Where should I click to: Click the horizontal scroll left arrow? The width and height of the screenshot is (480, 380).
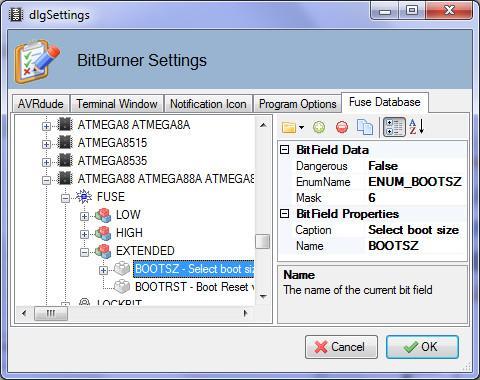pos(24,314)
